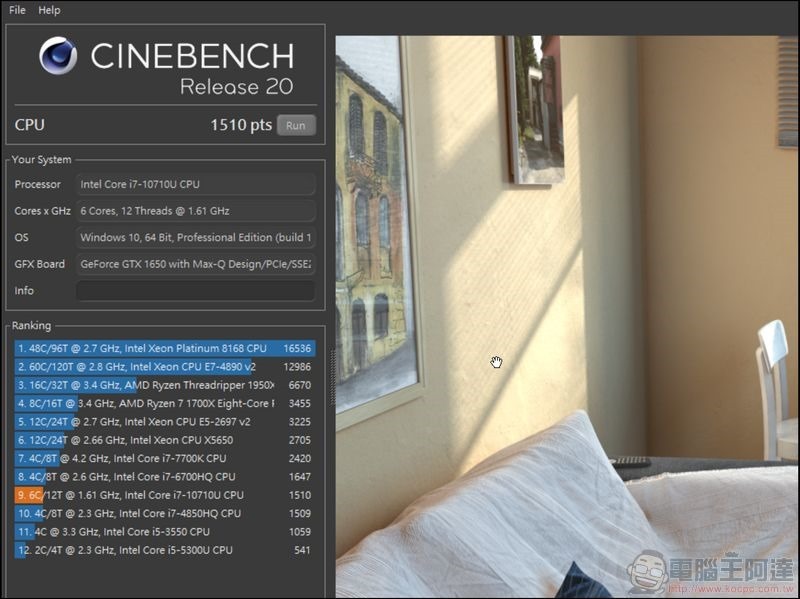
Task: Select ranking row Intel Core i5-3550
Action: pyautogui.click(x=165, y=532)
